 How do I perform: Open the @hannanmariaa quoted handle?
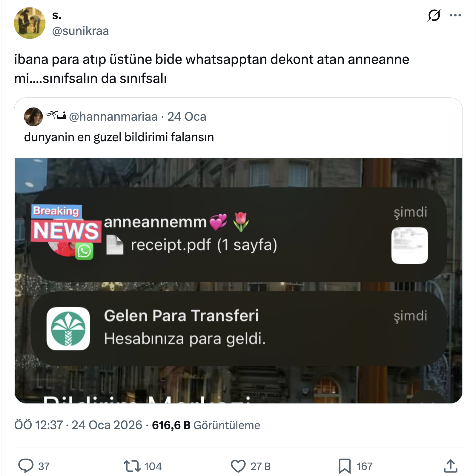click(x=113, y=117)
